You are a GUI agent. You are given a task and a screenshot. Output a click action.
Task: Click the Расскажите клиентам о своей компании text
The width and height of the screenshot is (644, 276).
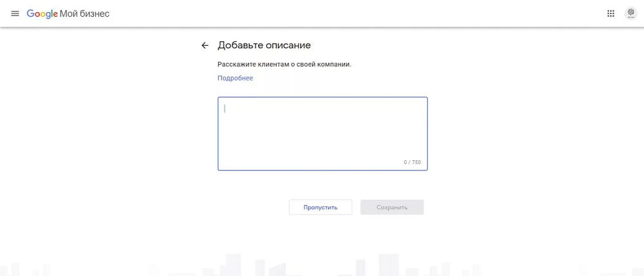click(x=285, y=64)
